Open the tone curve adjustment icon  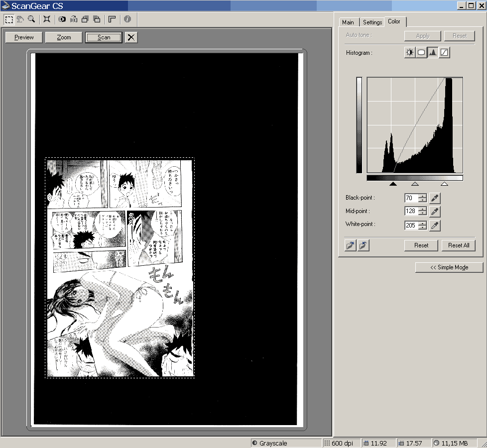[445, 52]
